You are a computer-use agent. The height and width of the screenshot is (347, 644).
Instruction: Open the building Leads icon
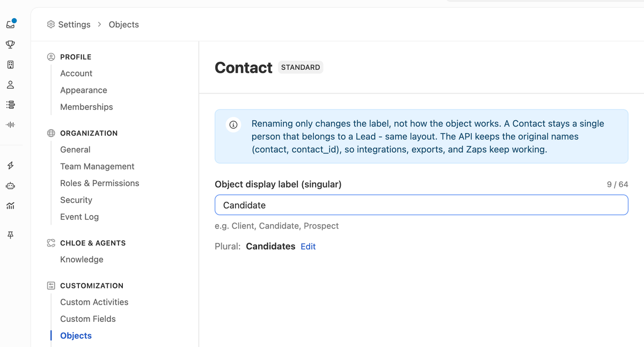pos(10,64)
